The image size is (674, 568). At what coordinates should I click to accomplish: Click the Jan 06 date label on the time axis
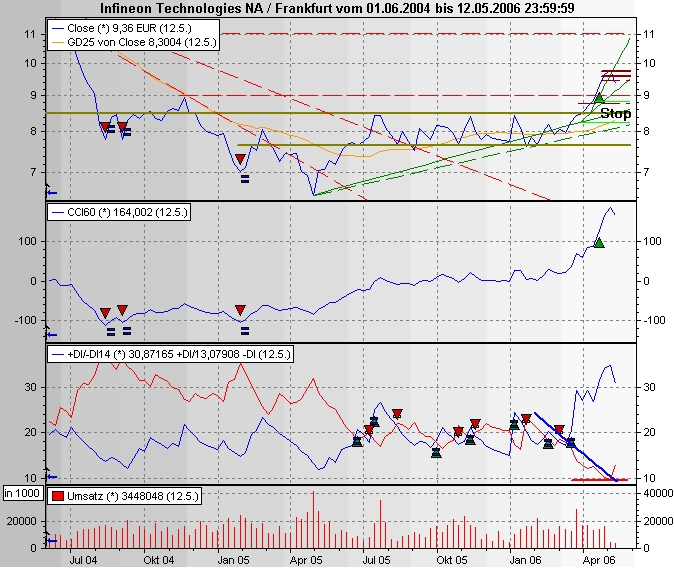pos(526,560)
